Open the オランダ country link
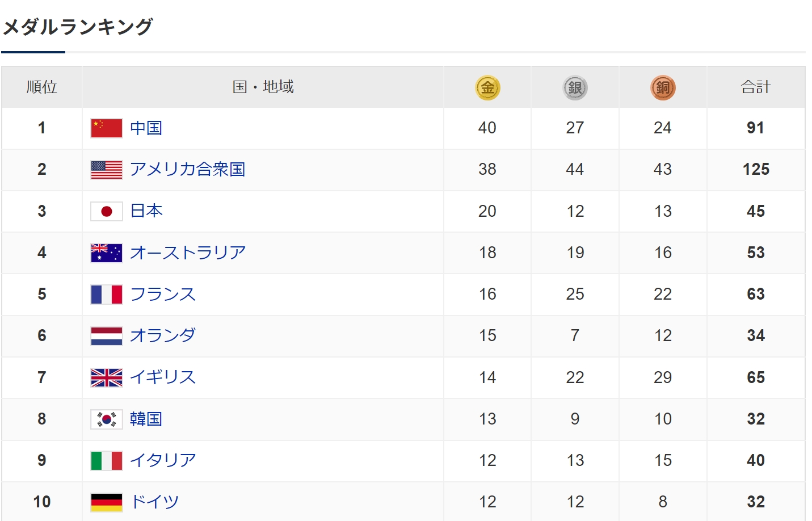 click(x=163, y=335)
